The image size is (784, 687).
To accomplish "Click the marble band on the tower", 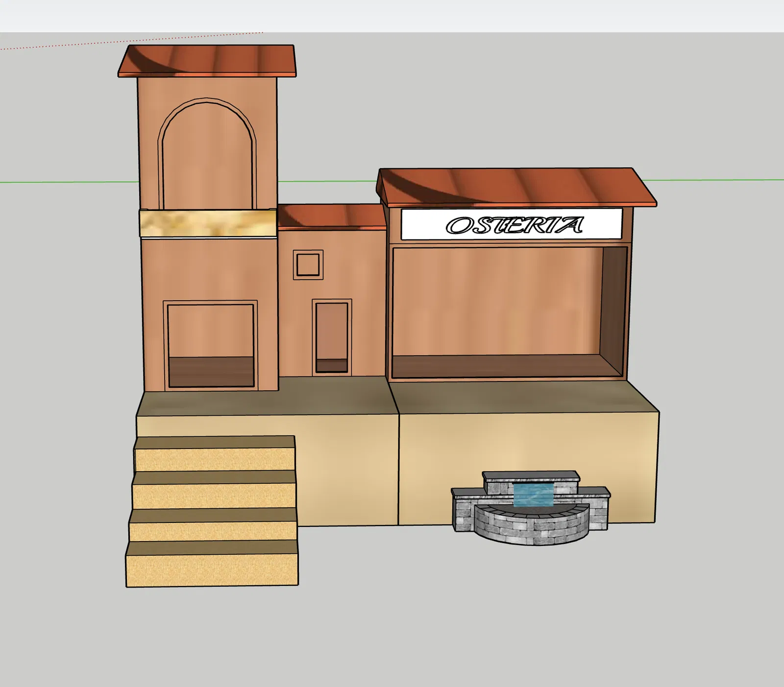I will (208, 223).
